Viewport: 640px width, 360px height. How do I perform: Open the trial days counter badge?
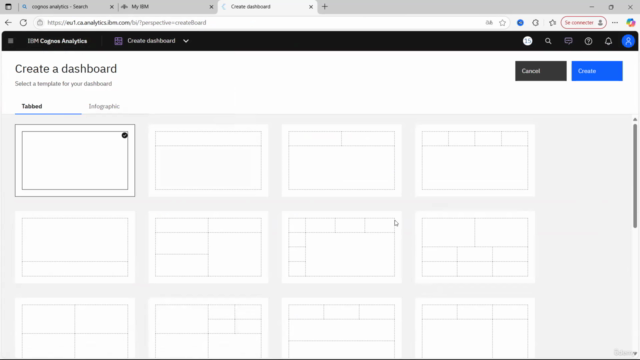[x=528, y=41]
